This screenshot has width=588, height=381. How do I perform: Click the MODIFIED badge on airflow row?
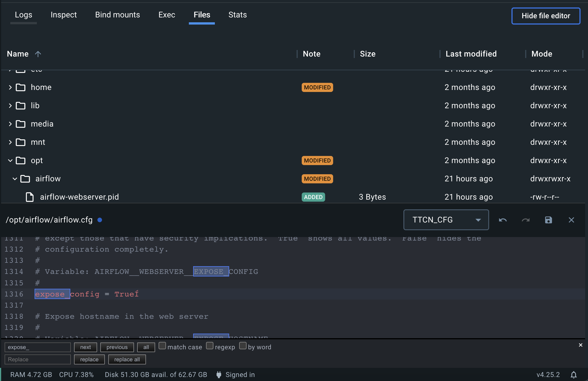(317, 179)
